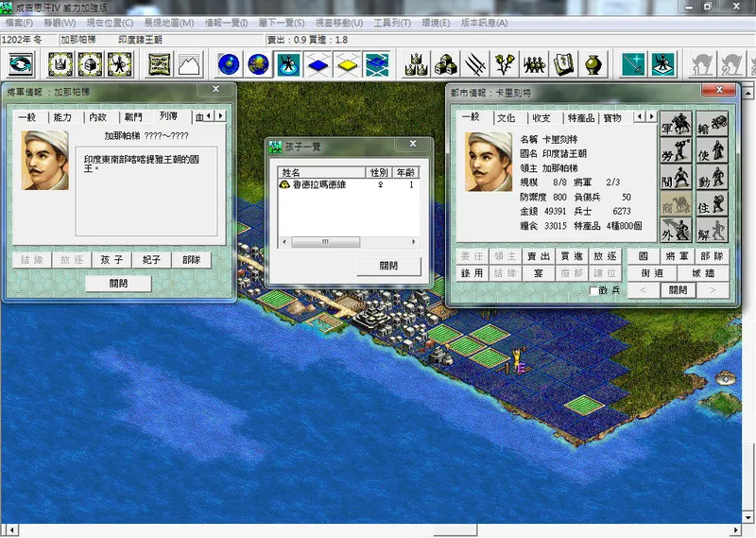The image size is (756, 538).
Task: Click right tab-scroll arrow in city info window
Action: [651, 116]
